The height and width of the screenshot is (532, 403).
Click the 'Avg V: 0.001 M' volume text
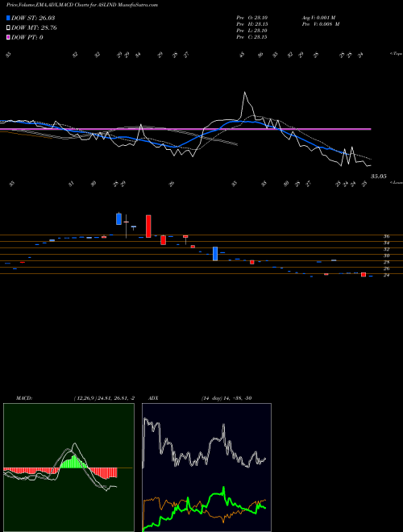[319, 17]
